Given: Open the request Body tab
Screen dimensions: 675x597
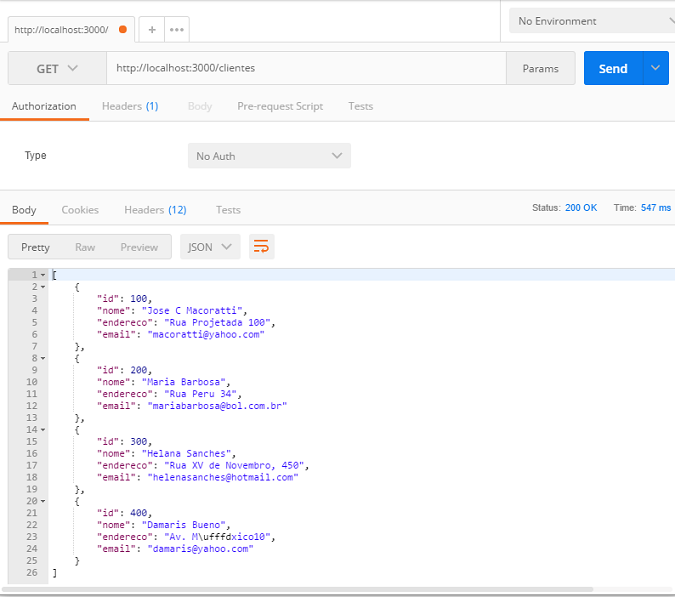Looking at the screenshot, I should (200, 106).
